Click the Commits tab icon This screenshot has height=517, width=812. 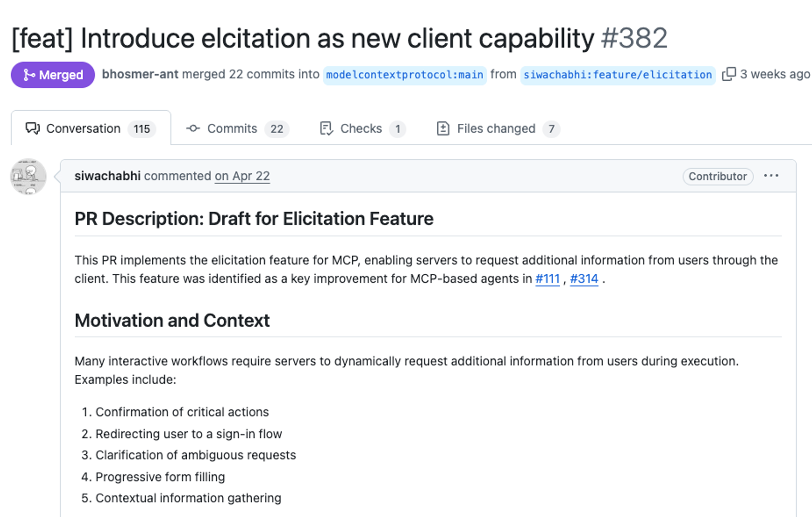pos(193,128)
